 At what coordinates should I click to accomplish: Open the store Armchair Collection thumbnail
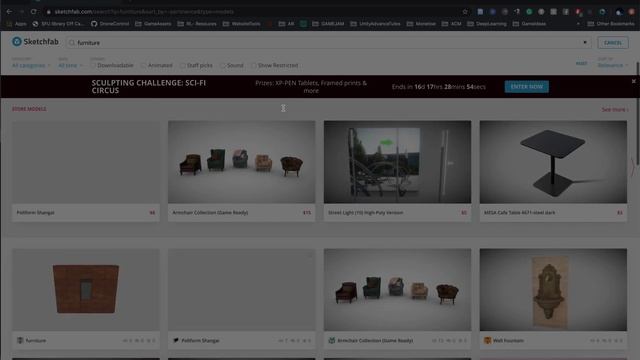click(x=241, y=162)
